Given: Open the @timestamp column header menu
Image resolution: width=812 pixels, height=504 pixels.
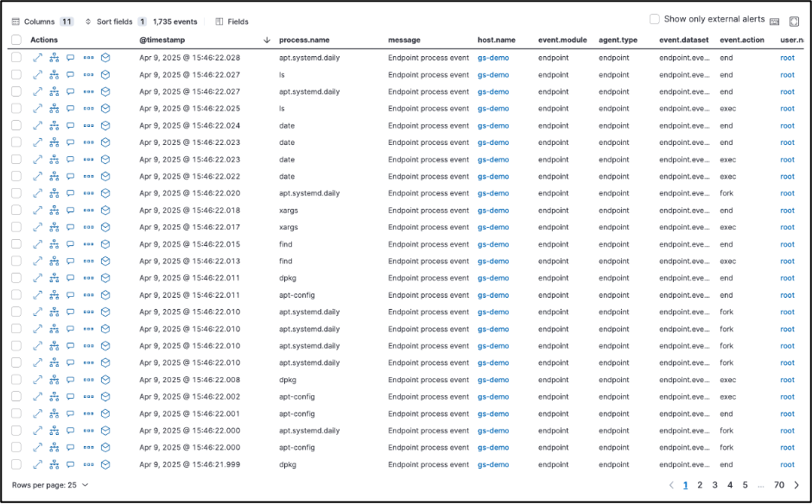Looking at the screenshot, I should (x=162, y=40).
